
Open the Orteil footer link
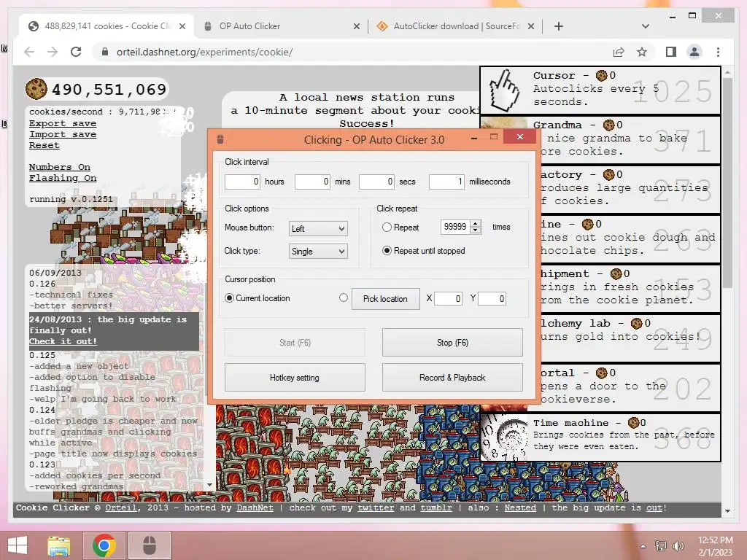tap(120, 507)
